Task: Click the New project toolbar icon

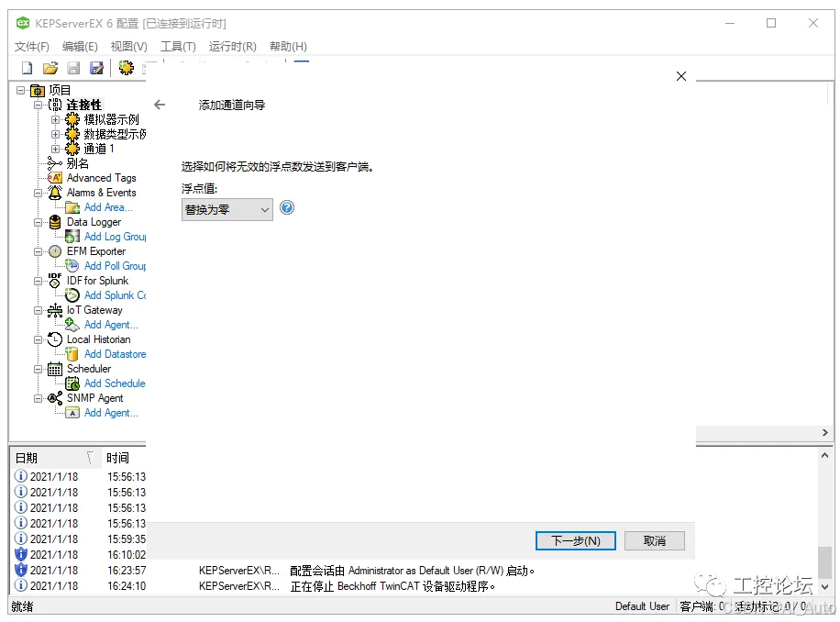Action: point(27,68)
